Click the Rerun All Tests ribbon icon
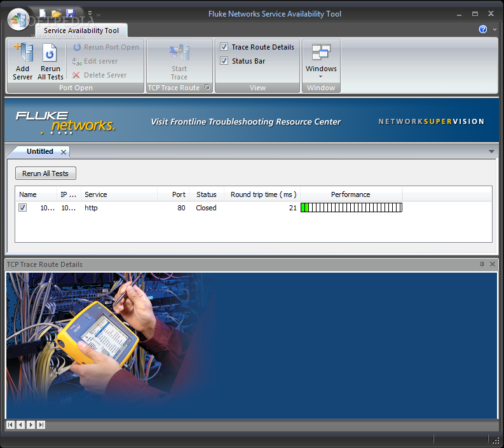The image size is (504, 448). point(50,61)
